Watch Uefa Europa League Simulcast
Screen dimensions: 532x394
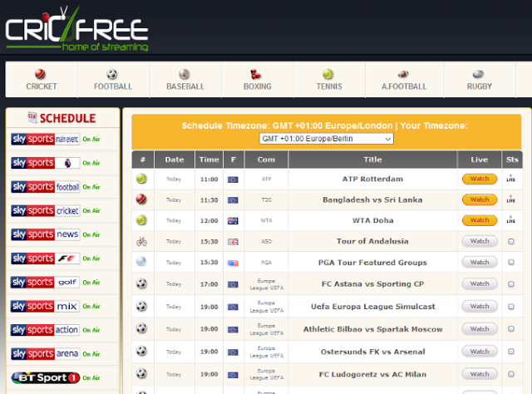(480, 307)
